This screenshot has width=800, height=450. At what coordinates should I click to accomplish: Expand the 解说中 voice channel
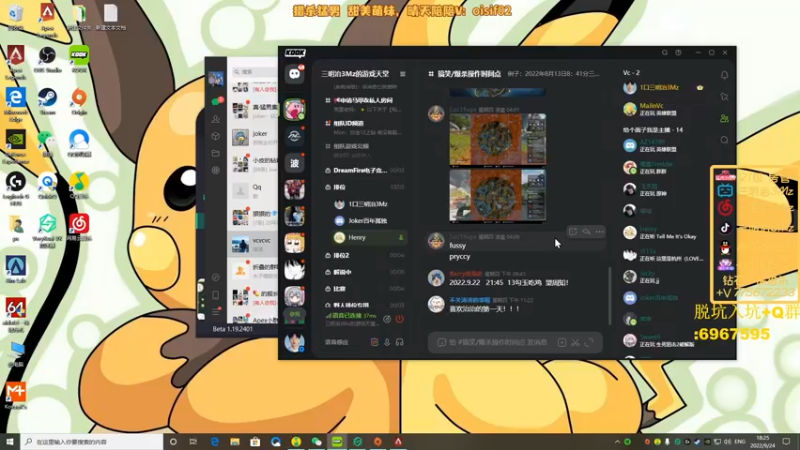pyautogui.click(x=365, y=272)
